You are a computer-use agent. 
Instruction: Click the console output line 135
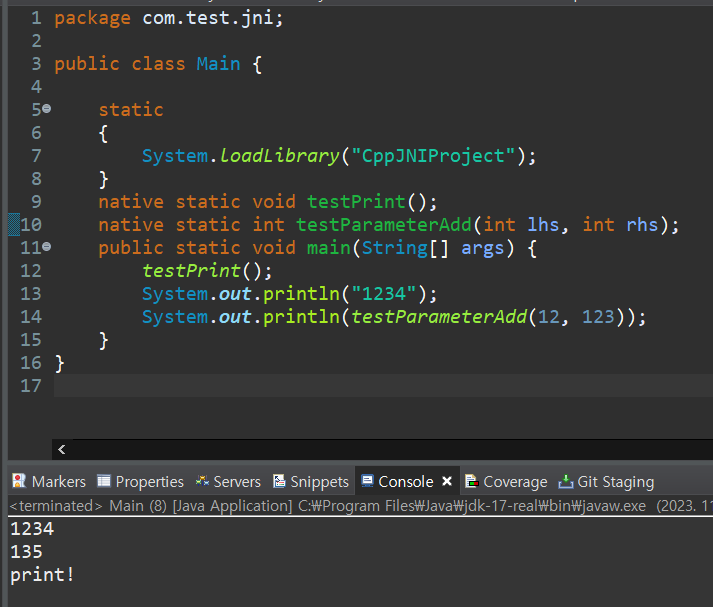[x=26, y=552]
